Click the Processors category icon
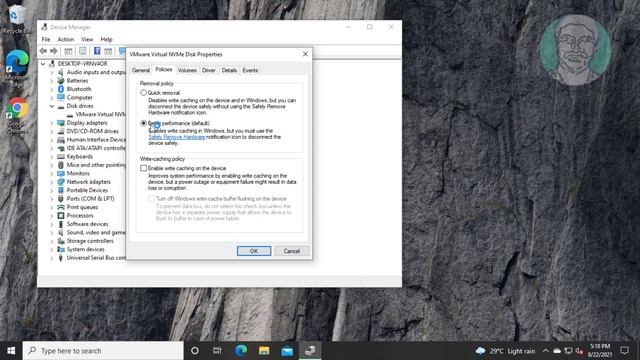The height and width of the screenshot is (360, 640). pos(61,216)
